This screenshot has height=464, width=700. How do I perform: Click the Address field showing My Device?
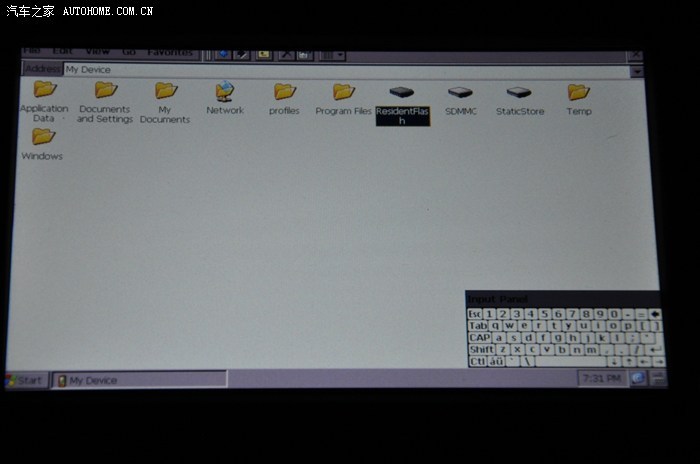(x=340, y=70)
